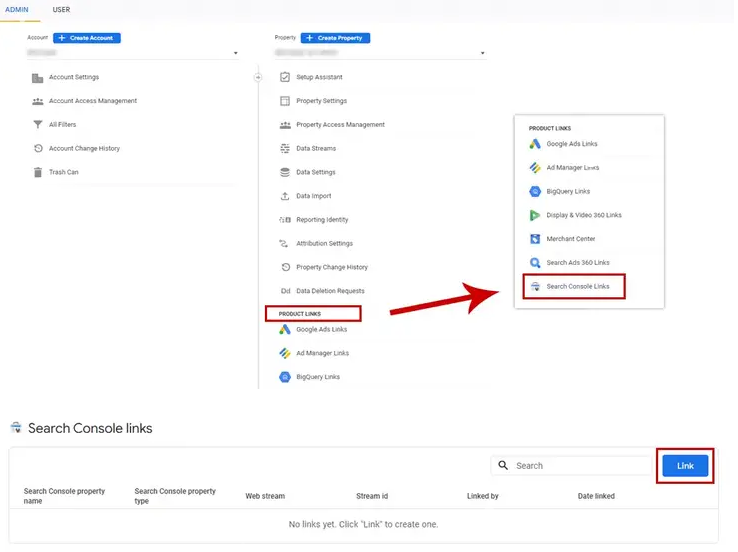Click the Create Property button

(335, 38)
